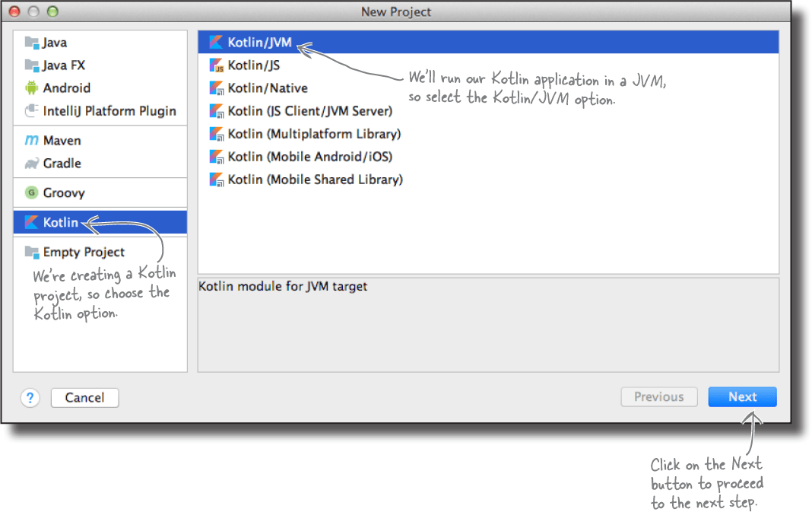Select the Java project type icon
Viewport: 812px width, 512px height.
(32, 43)
